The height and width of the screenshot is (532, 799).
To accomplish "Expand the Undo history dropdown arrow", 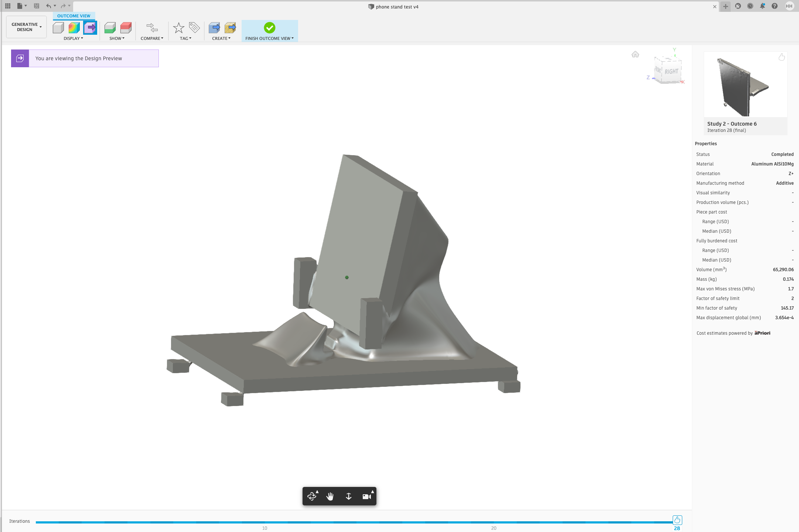I will pyautogui.click(x=55, y=6).
